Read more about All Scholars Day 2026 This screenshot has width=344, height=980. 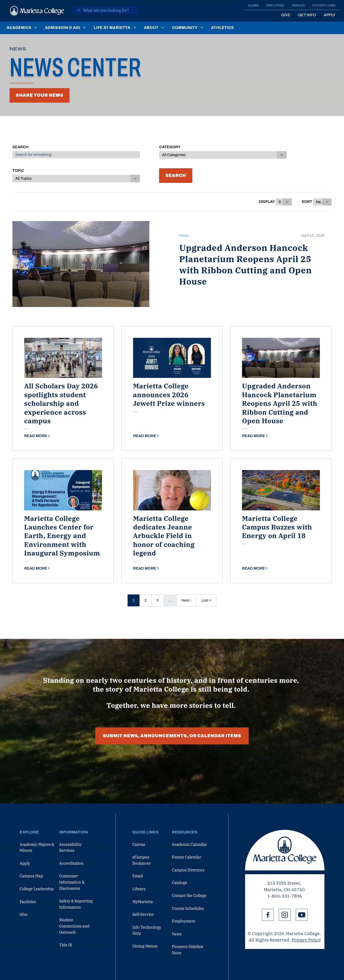[x=37, y=436]
